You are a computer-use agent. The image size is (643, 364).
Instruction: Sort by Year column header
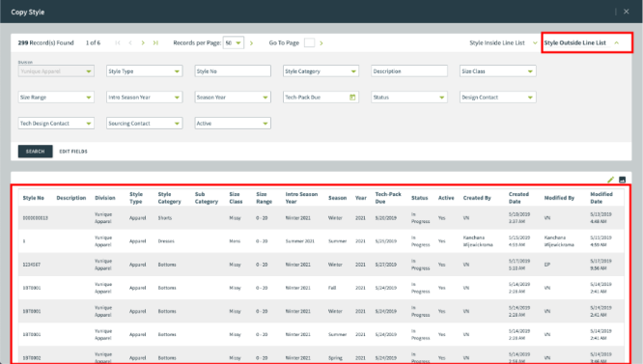pos(361,198)
